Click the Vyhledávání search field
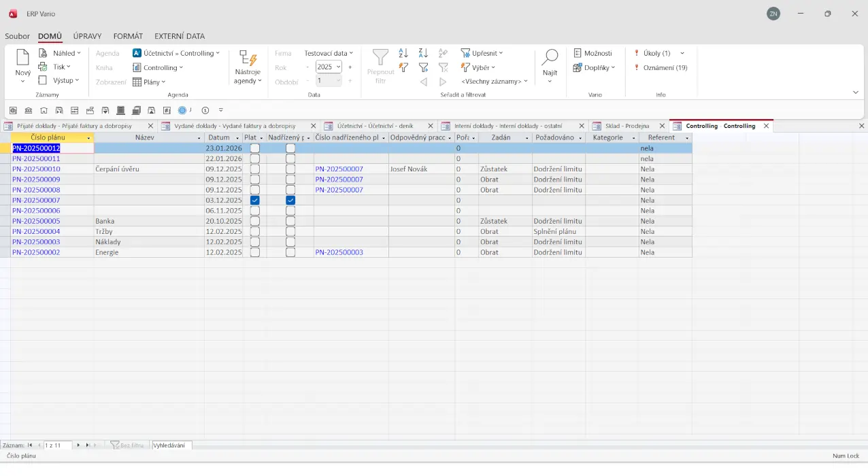This screenshot has width=868, height=476. click(172, 445)
